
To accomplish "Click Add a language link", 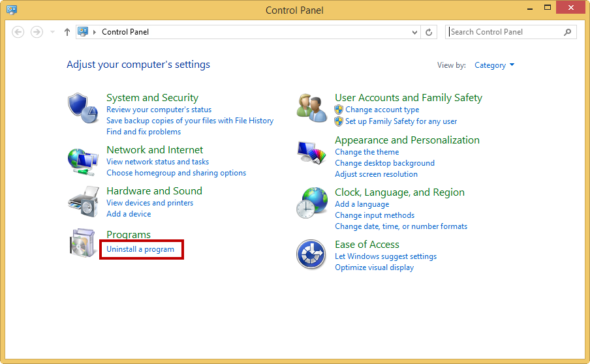I will pyautogui.click(x=362, y=204).
